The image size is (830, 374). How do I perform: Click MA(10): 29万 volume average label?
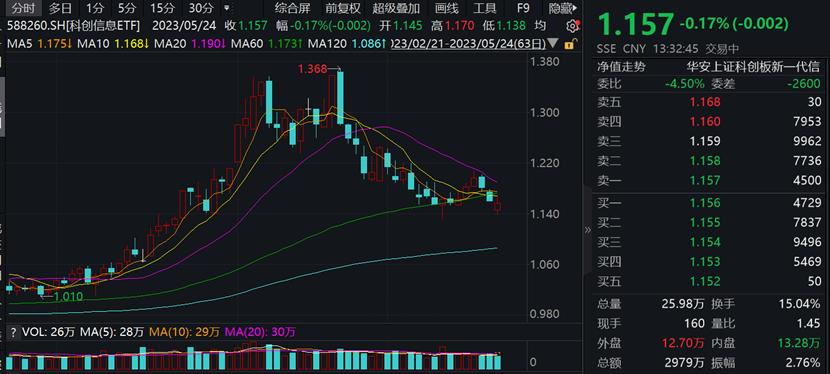[185, 332]
